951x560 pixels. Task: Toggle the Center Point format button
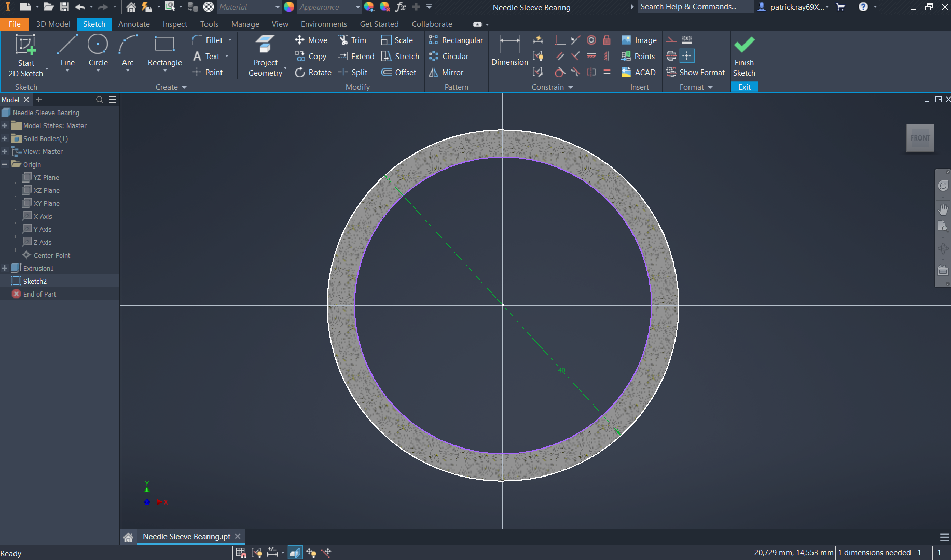pos(687,56)
